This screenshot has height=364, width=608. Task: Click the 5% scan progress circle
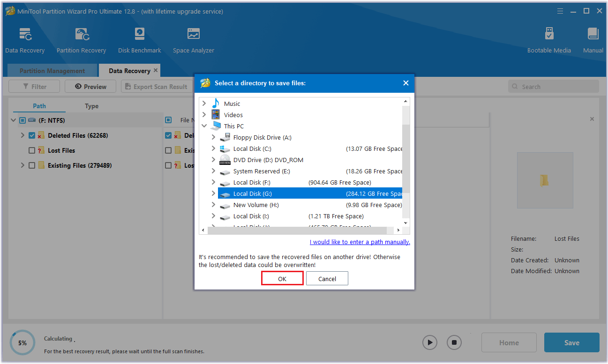pos(23,342)
